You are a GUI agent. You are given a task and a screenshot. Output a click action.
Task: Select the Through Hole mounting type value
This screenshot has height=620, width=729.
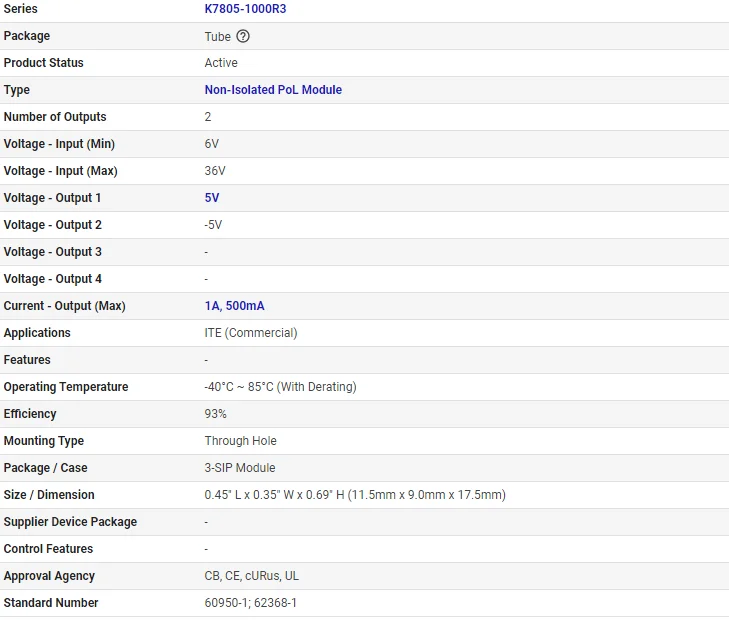pos(241,441)
